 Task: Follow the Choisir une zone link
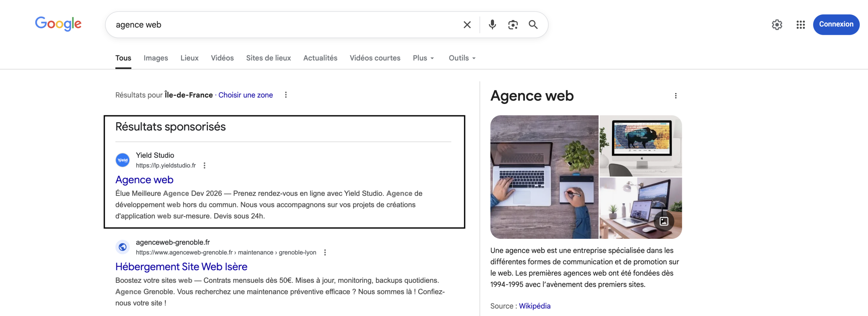pos(245,95)
